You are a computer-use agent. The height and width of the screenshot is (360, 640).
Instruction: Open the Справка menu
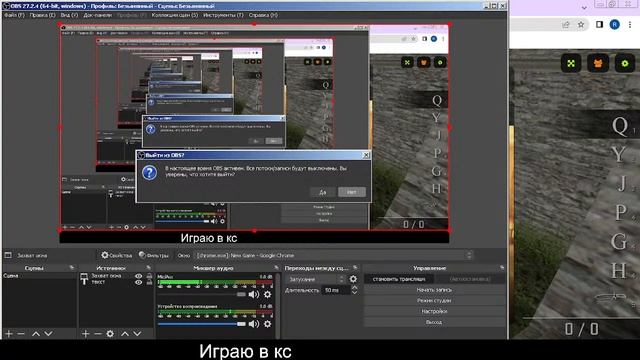coord(263,15)
